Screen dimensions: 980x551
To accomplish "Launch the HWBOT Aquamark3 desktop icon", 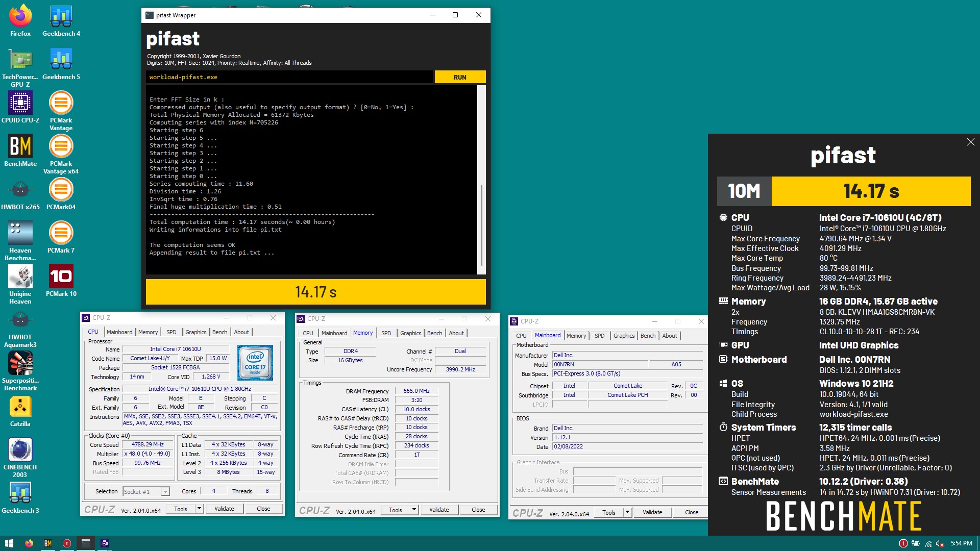I will (20, 328).
